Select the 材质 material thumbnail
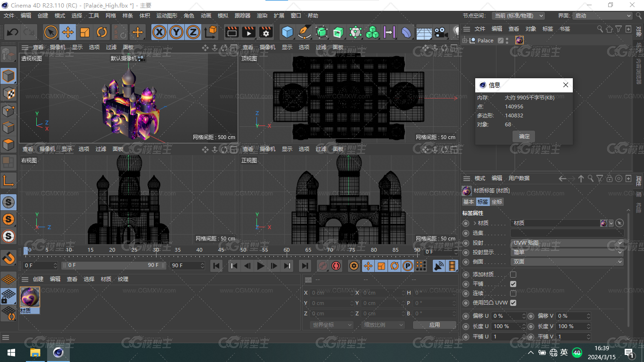Image resolution: width=644 pixels, height=362 pixels. click(30, 297)
